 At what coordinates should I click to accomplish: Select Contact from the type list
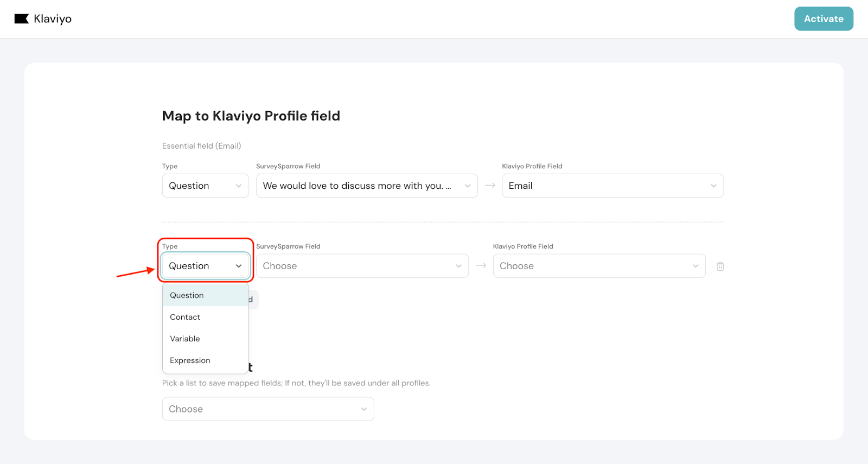click(x=186, y=317)
